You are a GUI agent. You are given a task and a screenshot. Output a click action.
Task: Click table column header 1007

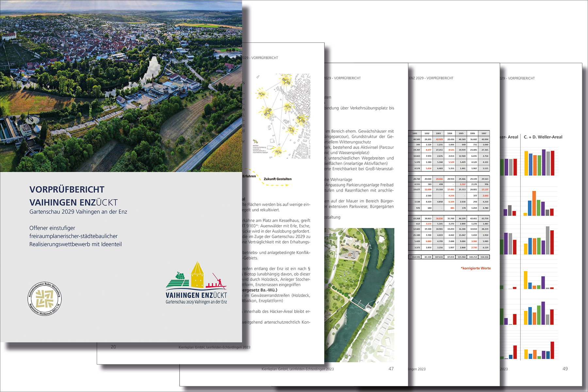(x=484, y=133)
